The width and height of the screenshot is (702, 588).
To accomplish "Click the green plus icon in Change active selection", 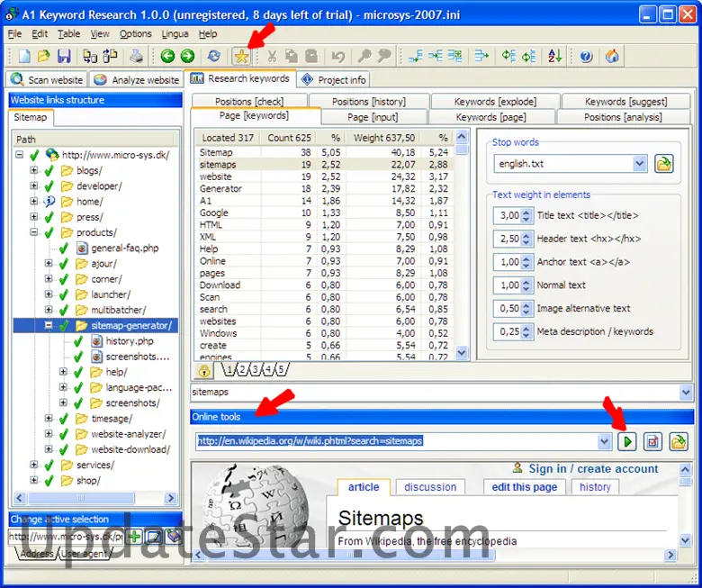I will coord(135,536).
